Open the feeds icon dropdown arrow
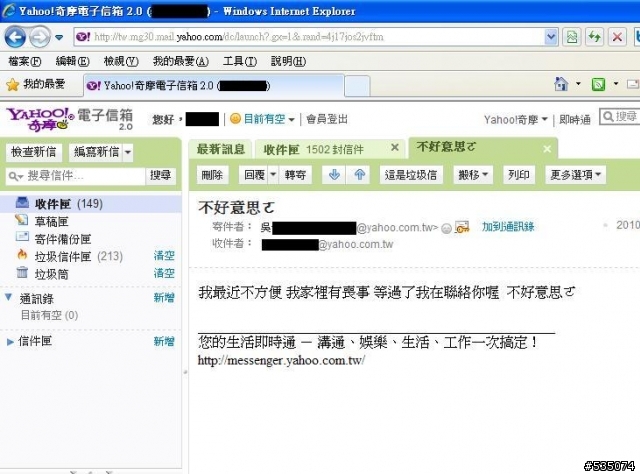 tap(616, 84)
